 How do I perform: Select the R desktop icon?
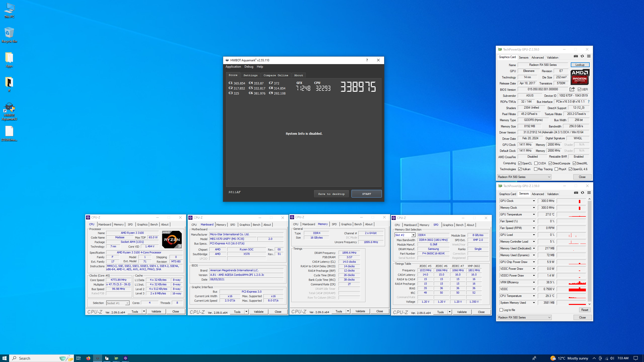click(9, 84)
